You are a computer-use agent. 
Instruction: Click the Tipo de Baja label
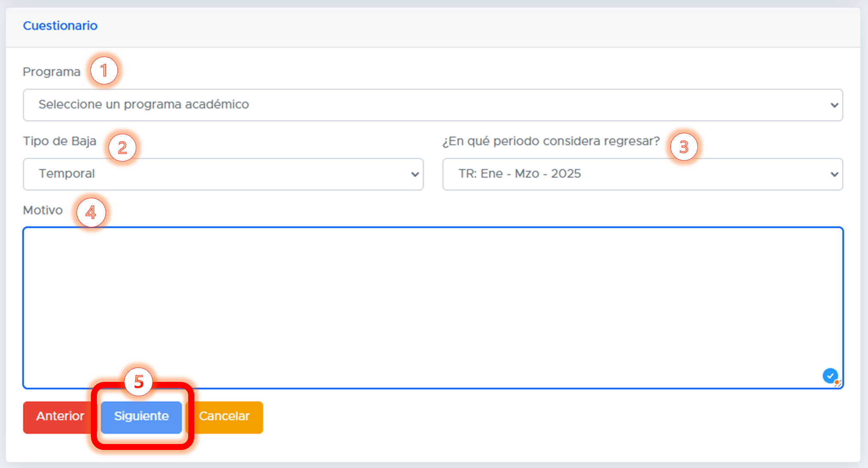point(60,141)
